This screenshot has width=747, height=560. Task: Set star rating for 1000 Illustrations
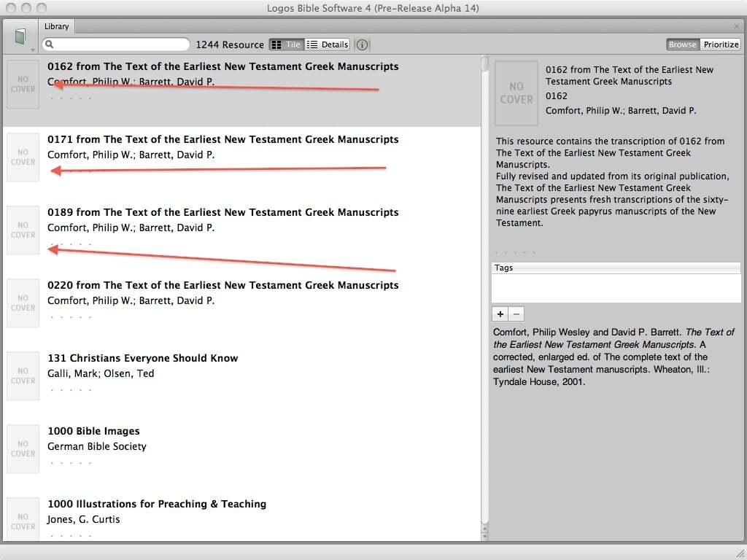pos(71,536)
